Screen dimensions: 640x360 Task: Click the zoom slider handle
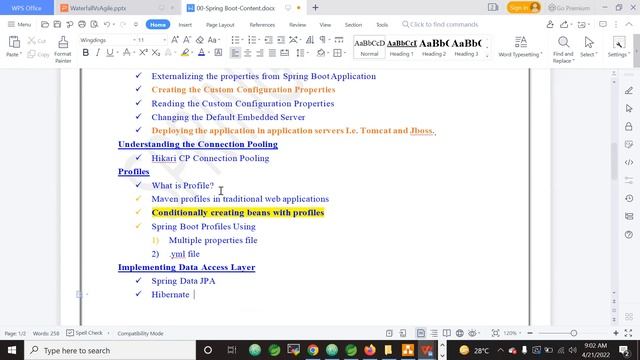(574, 333)
